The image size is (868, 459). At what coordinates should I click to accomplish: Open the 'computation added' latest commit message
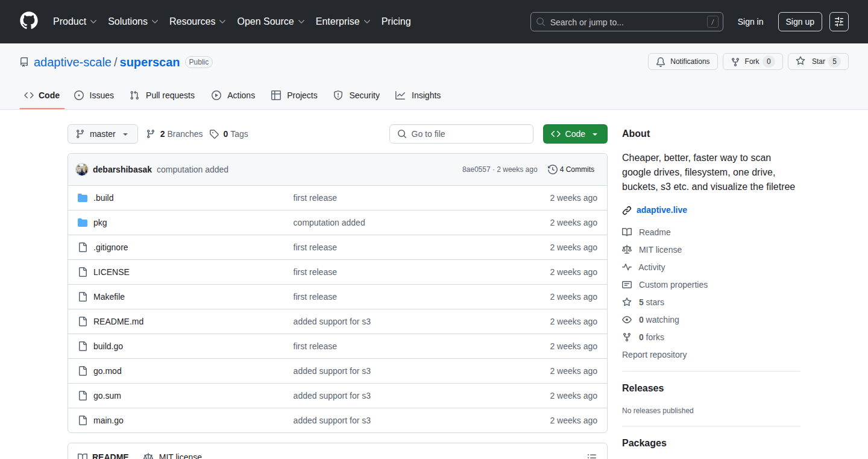[192, 169]
